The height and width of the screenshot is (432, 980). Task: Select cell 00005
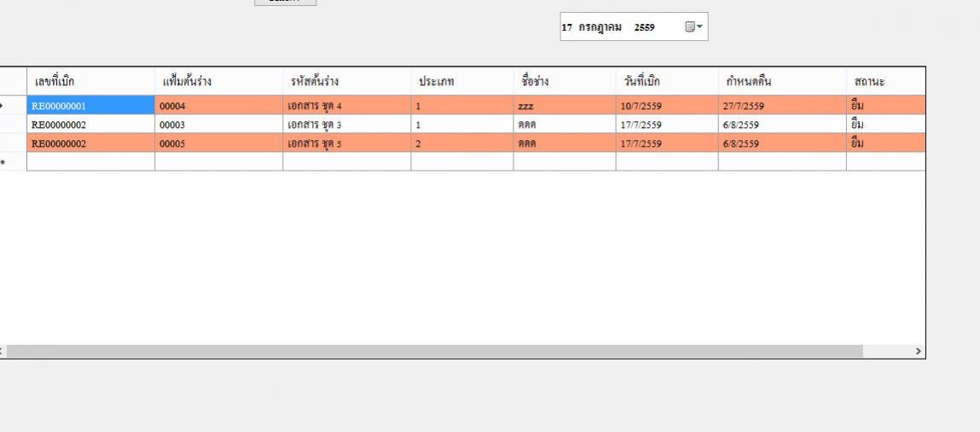218,143
